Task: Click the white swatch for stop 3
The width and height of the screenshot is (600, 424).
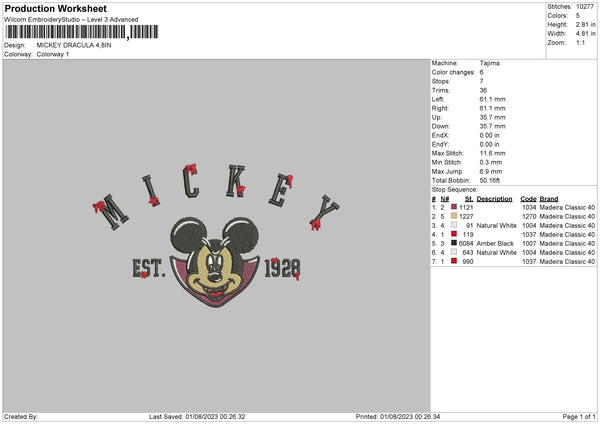Action: click(x=454, y=225)
